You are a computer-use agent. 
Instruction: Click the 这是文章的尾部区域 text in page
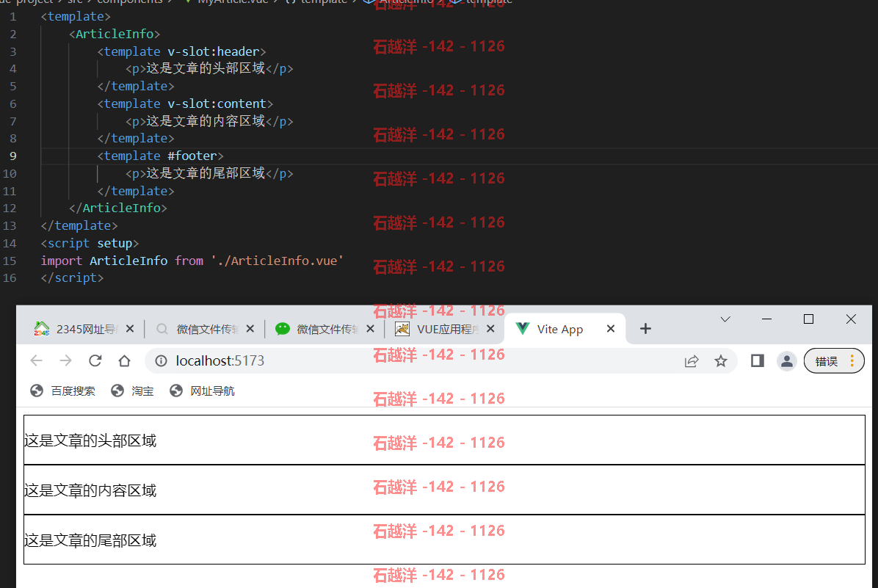[x=90, y=540]
